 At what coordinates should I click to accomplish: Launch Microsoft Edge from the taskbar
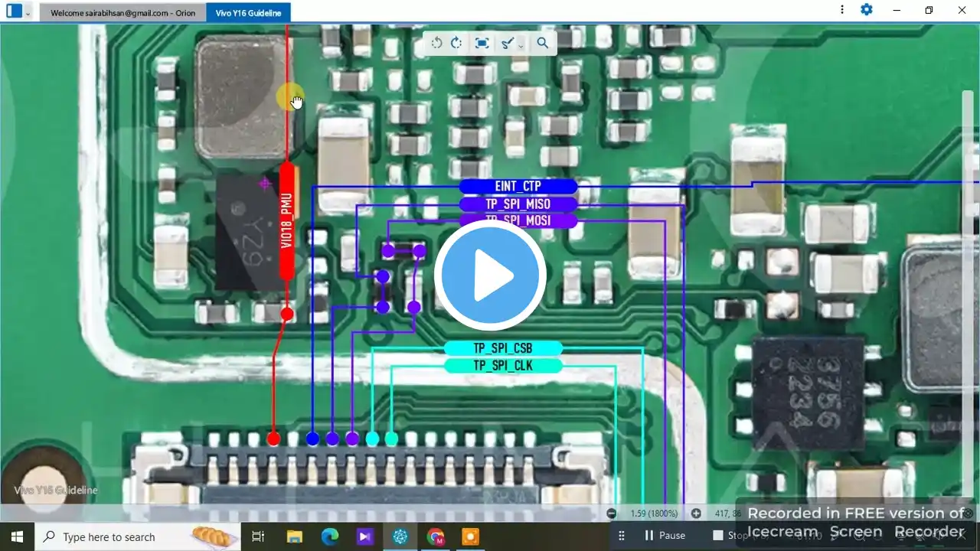tap(330, 536)
